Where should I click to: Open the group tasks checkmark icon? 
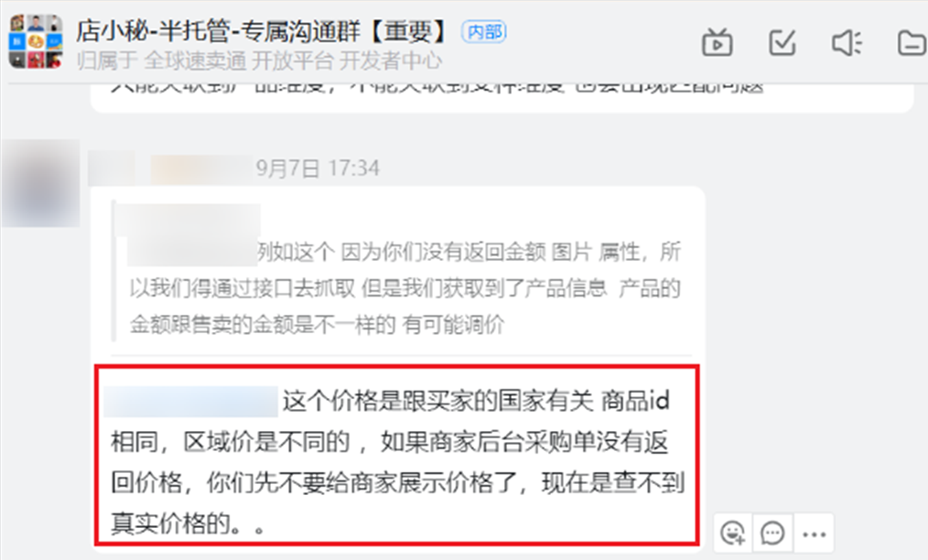click(782, 43)
